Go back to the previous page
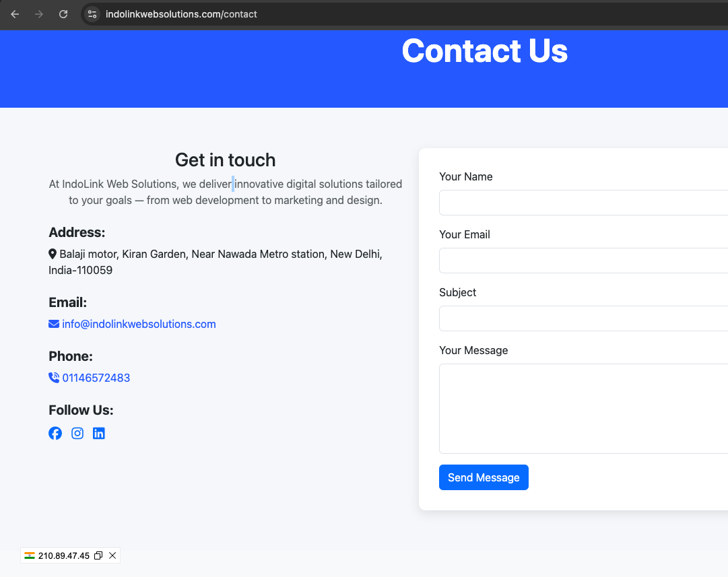This screenshot has width=728, height=577. [15, 14]
